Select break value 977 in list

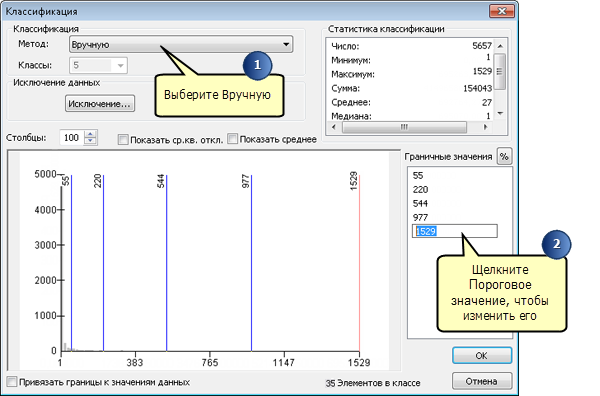(420, 217)
